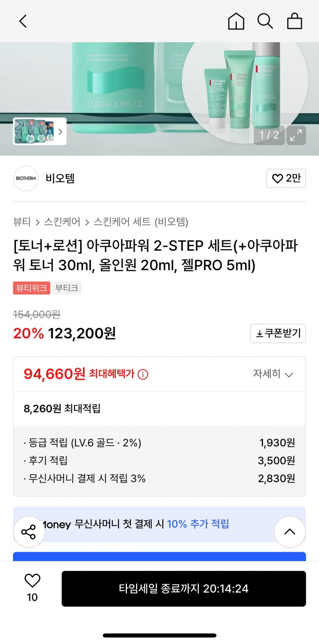Image resolution: width=319 pixels, height=644 pixels.
Task: Open the product image thumbnail strip
Action: (40, 131)
